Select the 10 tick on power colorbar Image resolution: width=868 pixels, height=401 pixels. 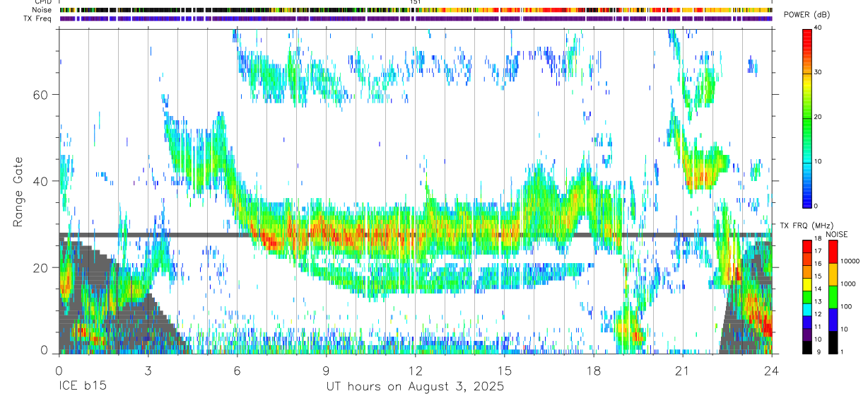pyautogui.click(x=818, y=161)
